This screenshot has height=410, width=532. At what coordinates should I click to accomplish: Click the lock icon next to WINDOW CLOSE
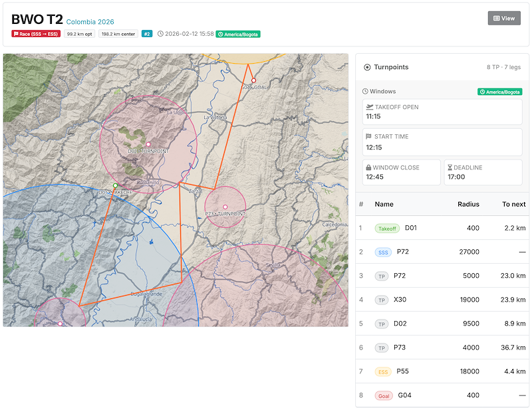click(368, 167)
